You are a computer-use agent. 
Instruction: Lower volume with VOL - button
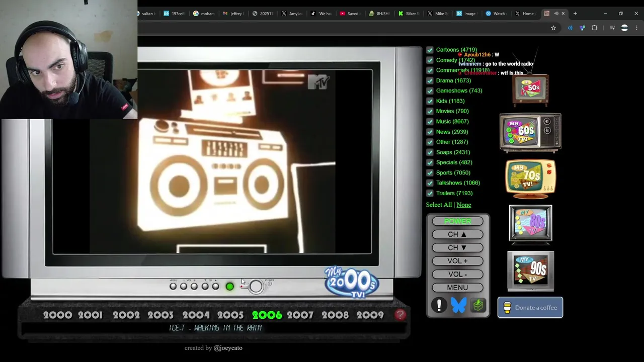coord(457,275)
